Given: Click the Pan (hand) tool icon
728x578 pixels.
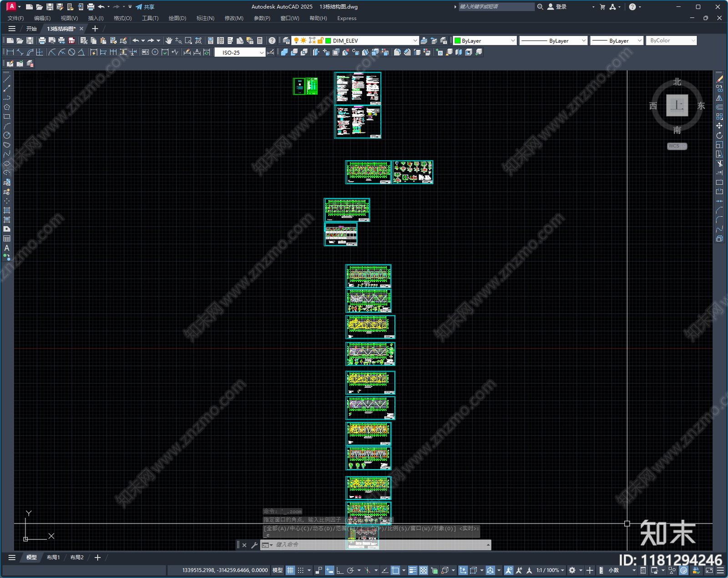Looking at the screenshot, I should coord(169,41).
